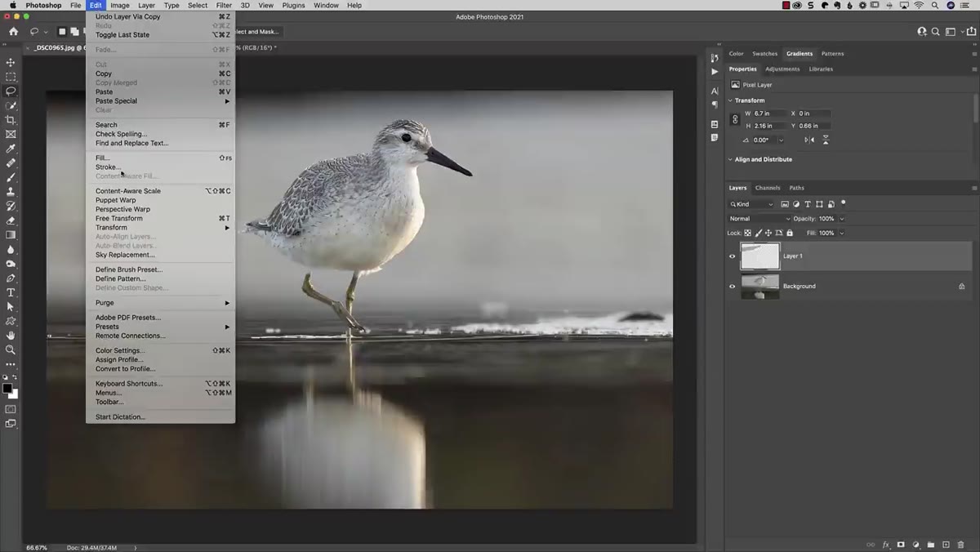
Task: Open the Fill slider dropdown arrow
Action: 842,233
